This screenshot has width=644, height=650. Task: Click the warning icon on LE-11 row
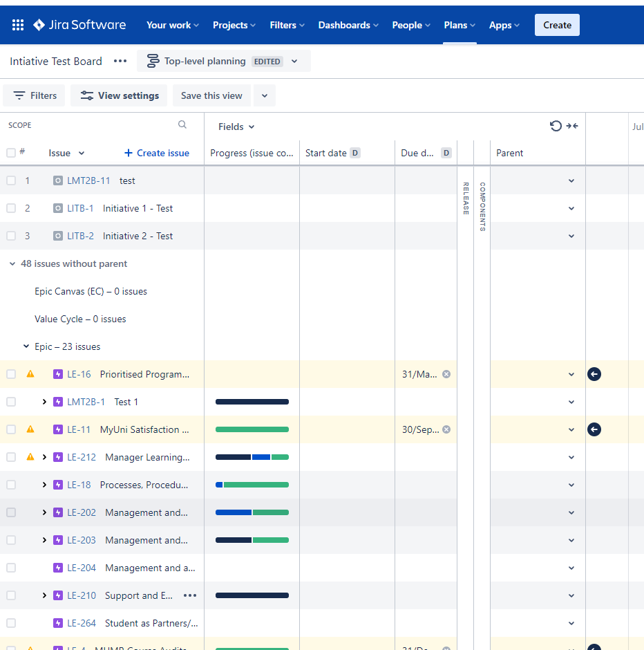click(x=30, y=429)
